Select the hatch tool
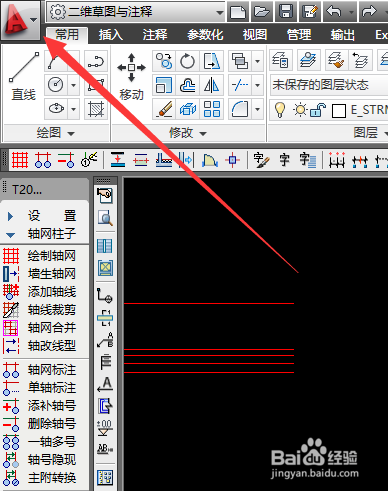Image resolution: width=388 pixels, height=491 pixels. tap(96, 109)
